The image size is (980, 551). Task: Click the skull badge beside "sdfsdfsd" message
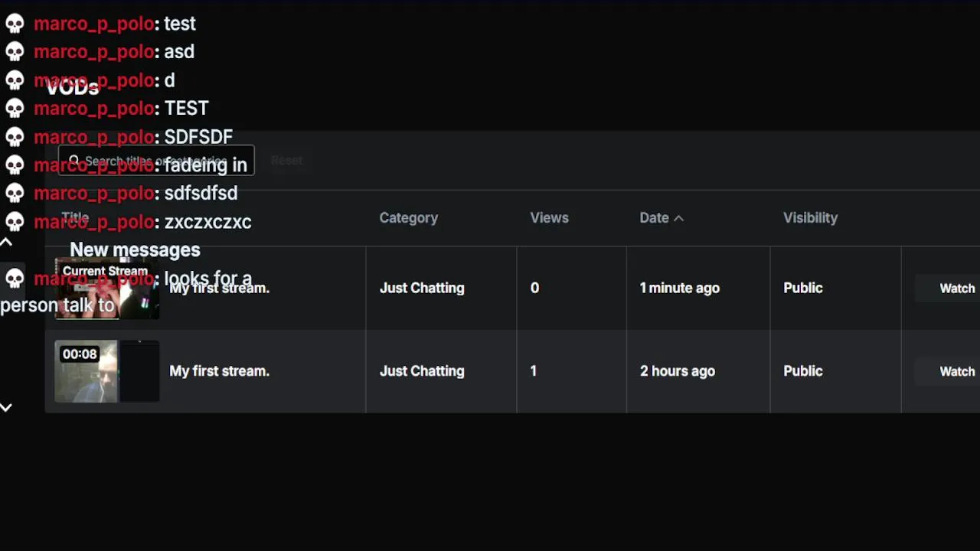(15, 194)
